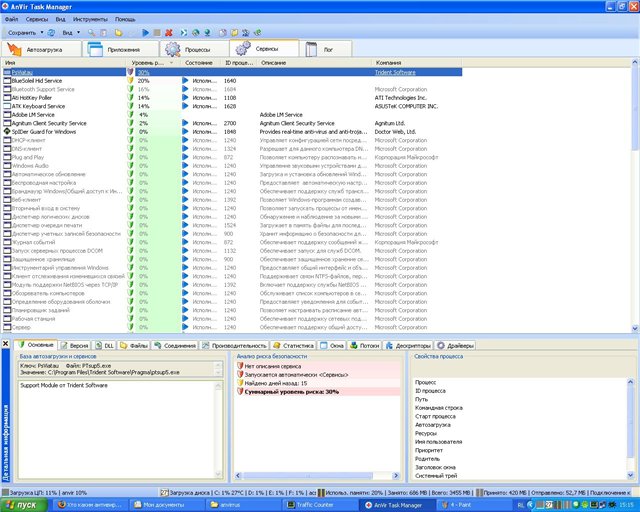Click the green shield icon on Ati HotKey Poller row
640x512 pixels.
[131, 98]
